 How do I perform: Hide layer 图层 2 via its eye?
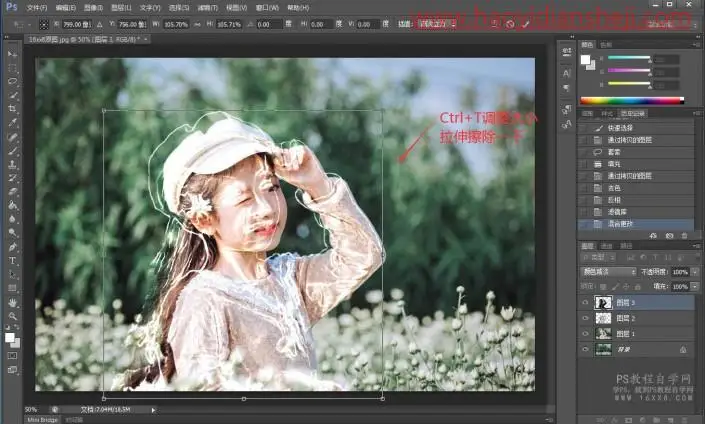(x=585, y=318)
